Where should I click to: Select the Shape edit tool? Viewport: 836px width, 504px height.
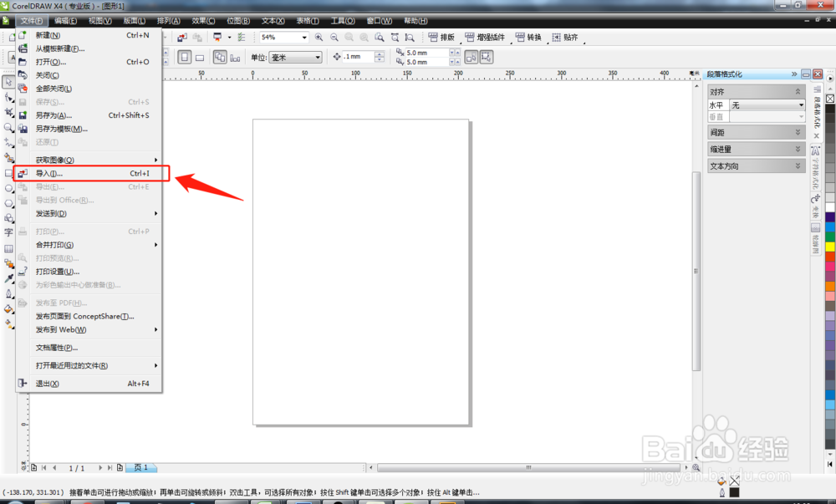point(8,97)
